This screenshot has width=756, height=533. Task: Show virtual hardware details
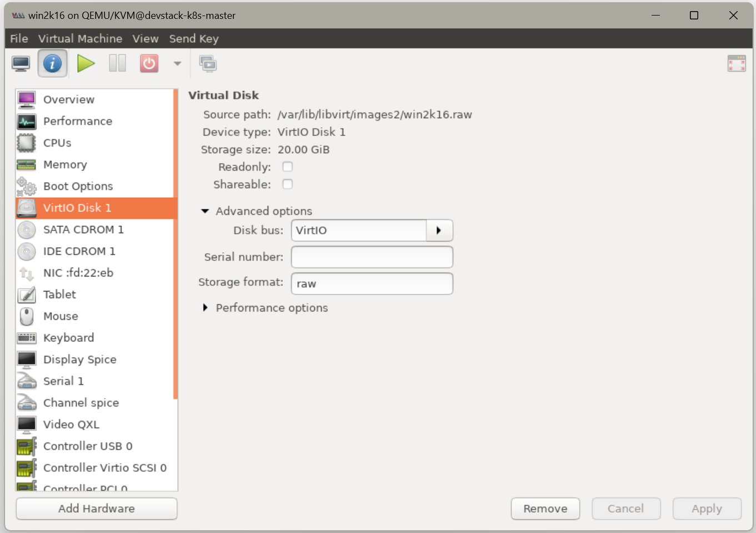click(x=53, y=63)
